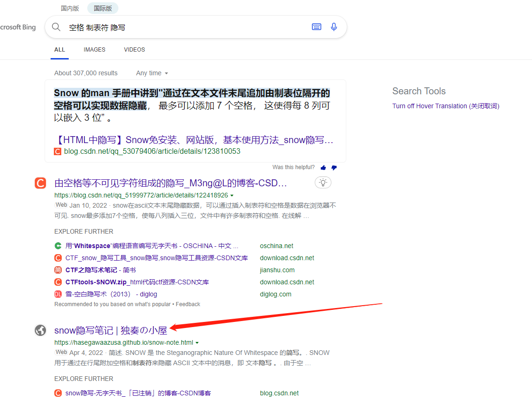This screenshot has height=400, width=532.
Task: Switch to the IMAGES tab
Action: click(94, 50)
